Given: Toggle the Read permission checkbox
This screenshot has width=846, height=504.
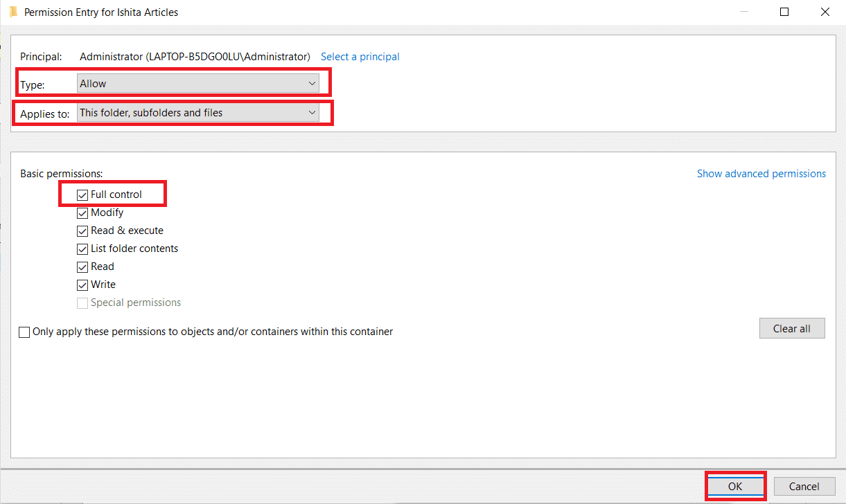Looking at the screenshot, I should [82, 267].
